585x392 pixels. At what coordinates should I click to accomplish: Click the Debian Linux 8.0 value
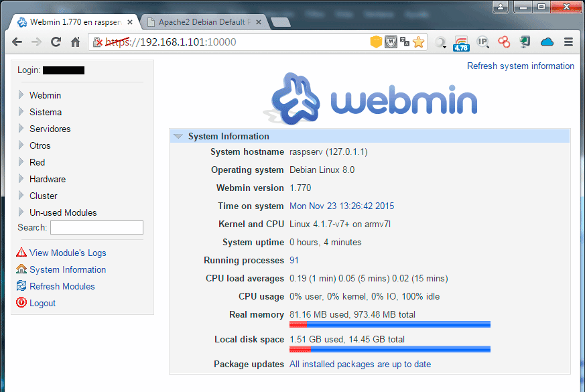tap(322, 170)
